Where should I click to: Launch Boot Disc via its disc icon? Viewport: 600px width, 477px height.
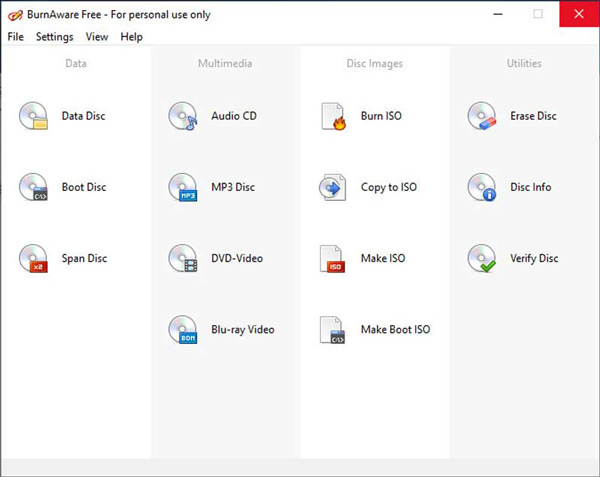point(33,187)
